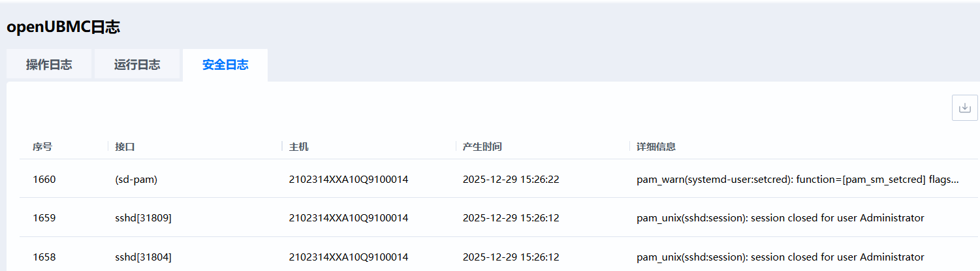Switch to the 操作日志 tab
980x271 pixels.
[49, 65]
